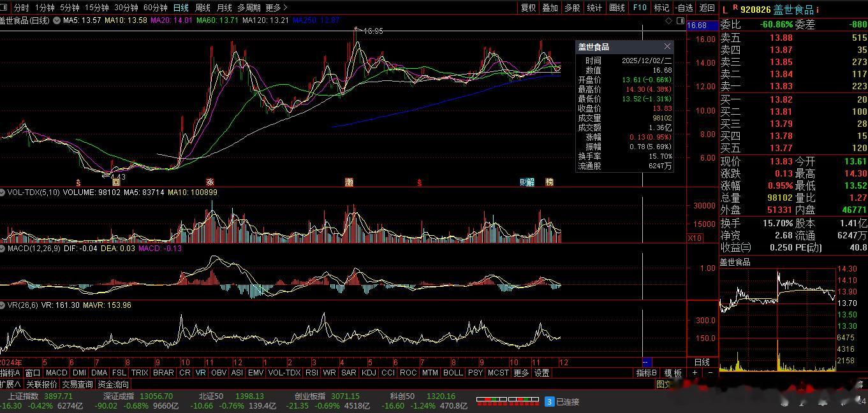
Task: Click the 涨 event marker under the chart
Action: pos(210,182)
